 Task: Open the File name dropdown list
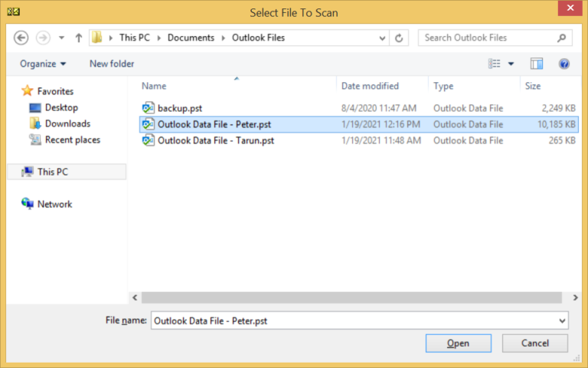[562, 320]
